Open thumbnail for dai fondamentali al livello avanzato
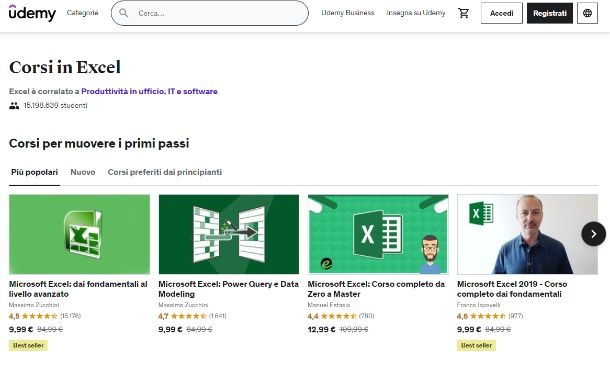This screenshot has width=610, height=370. coord(79,235)
